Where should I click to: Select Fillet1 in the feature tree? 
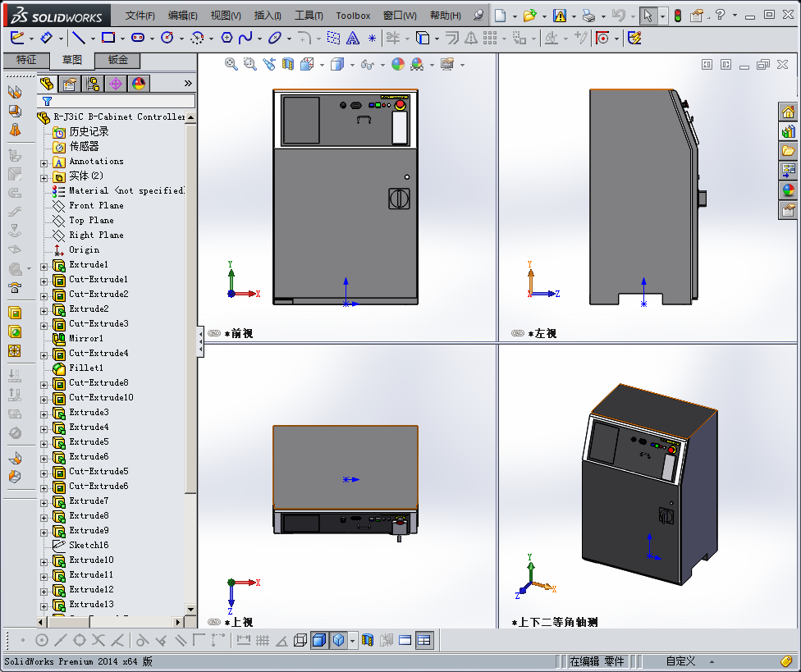(86, 368)
